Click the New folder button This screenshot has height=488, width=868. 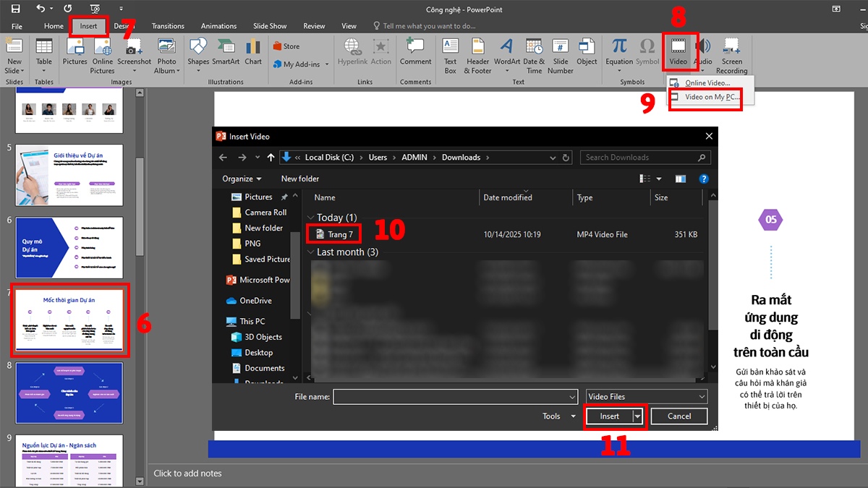tap(299, 179)
